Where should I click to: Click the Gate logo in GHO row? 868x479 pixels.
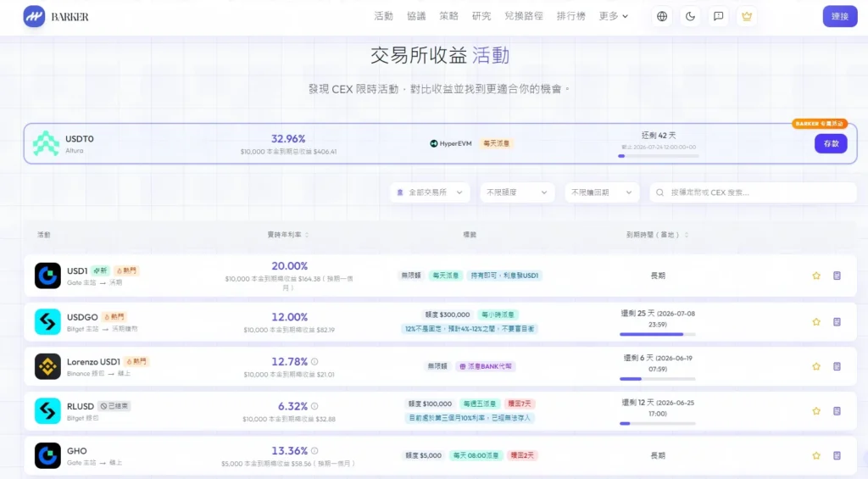[x=47, y=456]
